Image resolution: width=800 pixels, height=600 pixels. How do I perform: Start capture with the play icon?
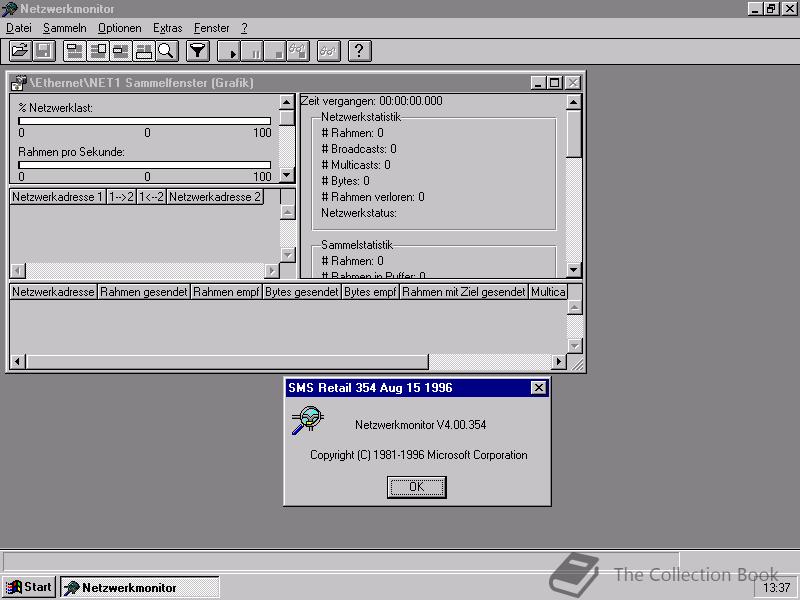pyautogui.click(x=229, y=51)
